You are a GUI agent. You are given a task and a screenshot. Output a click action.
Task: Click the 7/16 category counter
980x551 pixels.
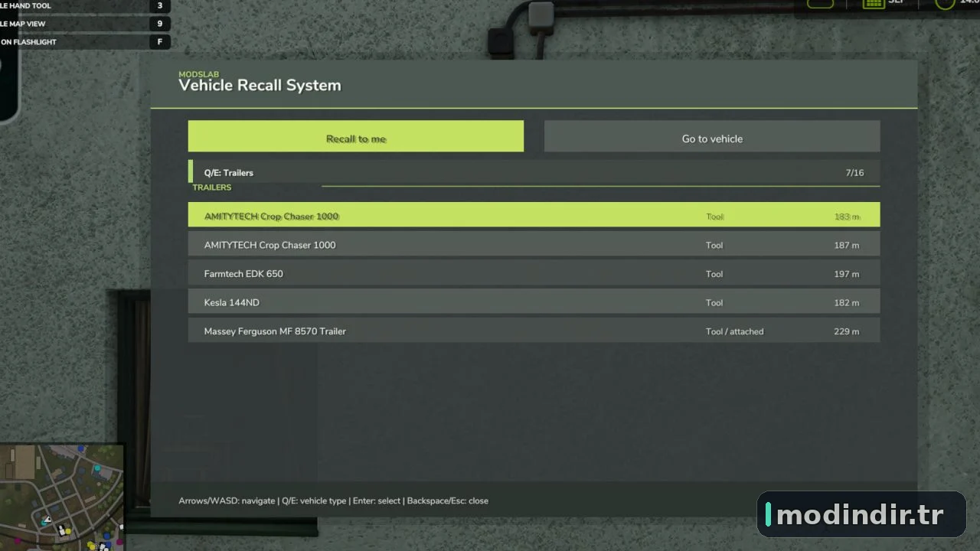[854, 173]
